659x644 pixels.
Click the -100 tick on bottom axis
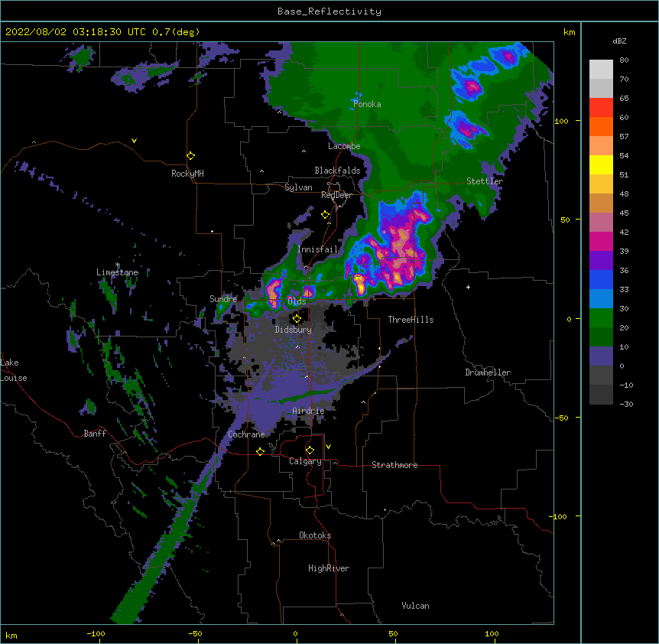(96, 633)
